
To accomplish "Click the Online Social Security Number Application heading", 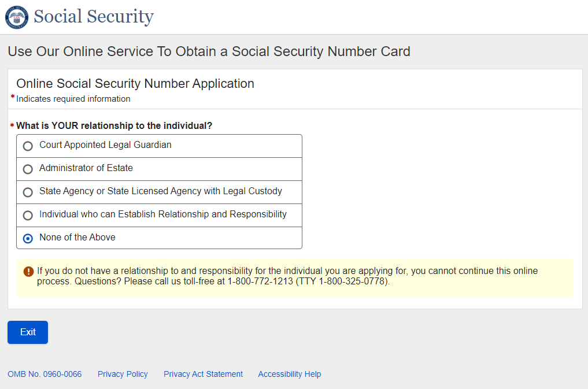I will (135, 84).
